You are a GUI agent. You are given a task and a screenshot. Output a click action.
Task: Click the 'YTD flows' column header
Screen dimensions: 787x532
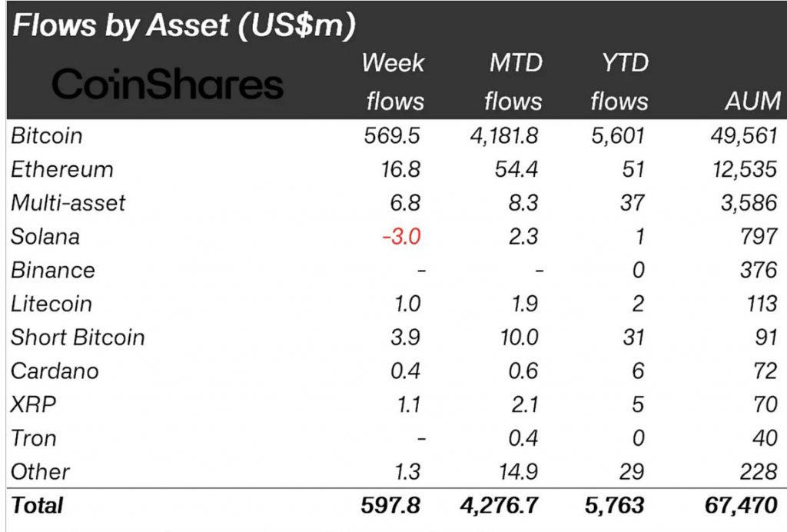(x=619, y=81)
